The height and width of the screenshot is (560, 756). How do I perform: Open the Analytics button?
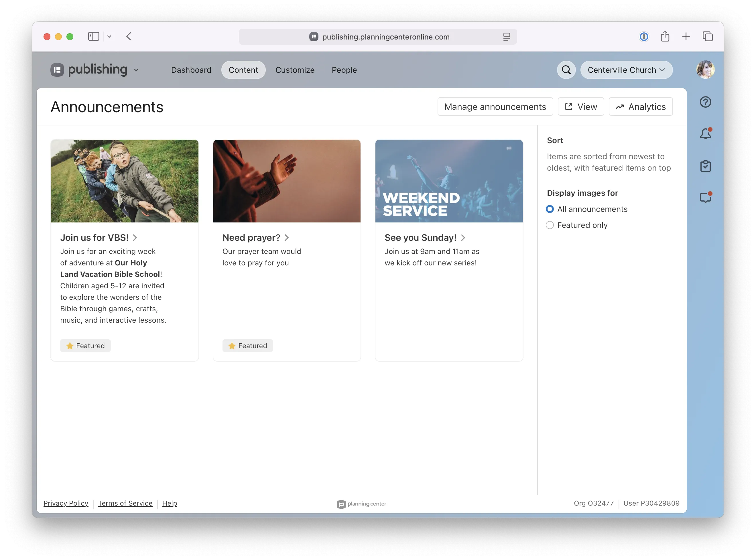coord(640,107)
